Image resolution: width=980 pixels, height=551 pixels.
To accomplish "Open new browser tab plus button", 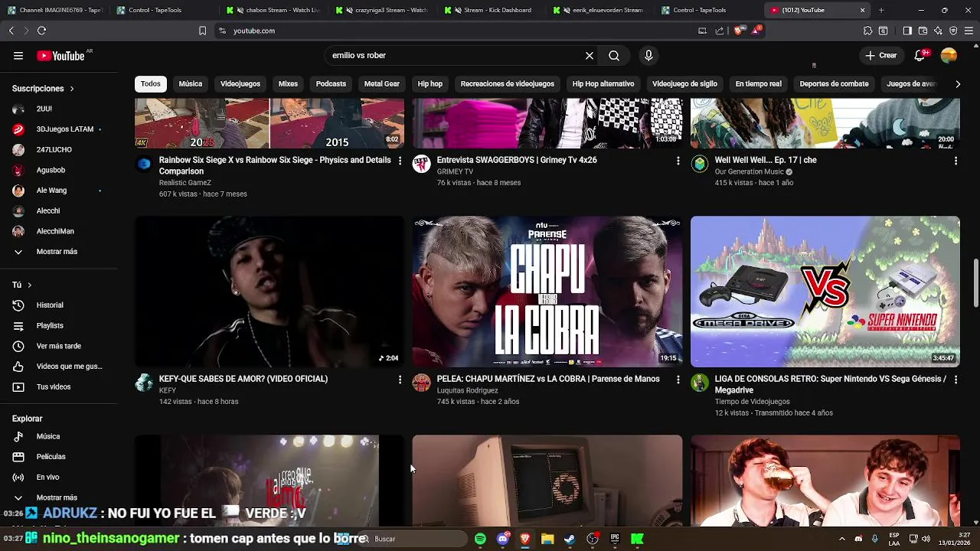I will 881,10.
